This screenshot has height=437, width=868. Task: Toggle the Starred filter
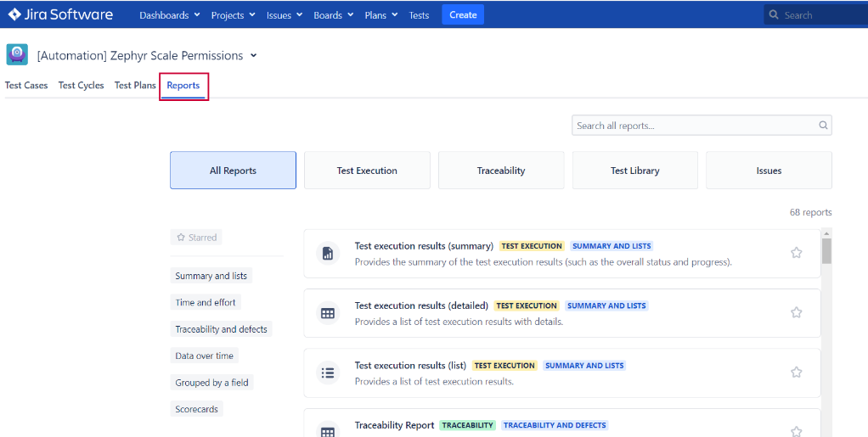(196, 238)
